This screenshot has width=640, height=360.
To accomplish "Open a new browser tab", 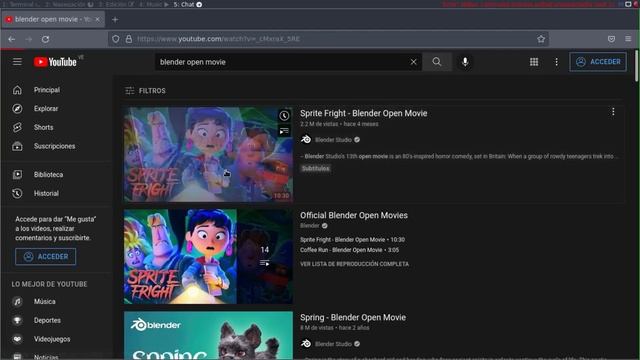I will coord(115,20).
